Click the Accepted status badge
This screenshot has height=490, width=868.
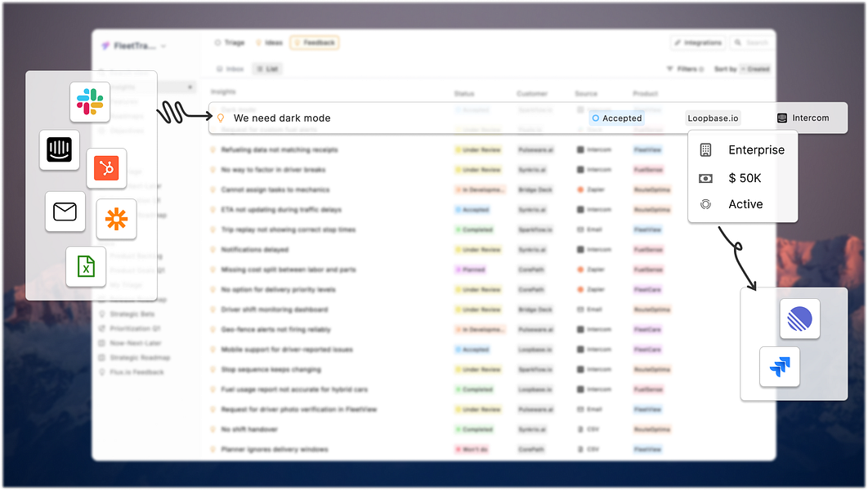[617, 118]
